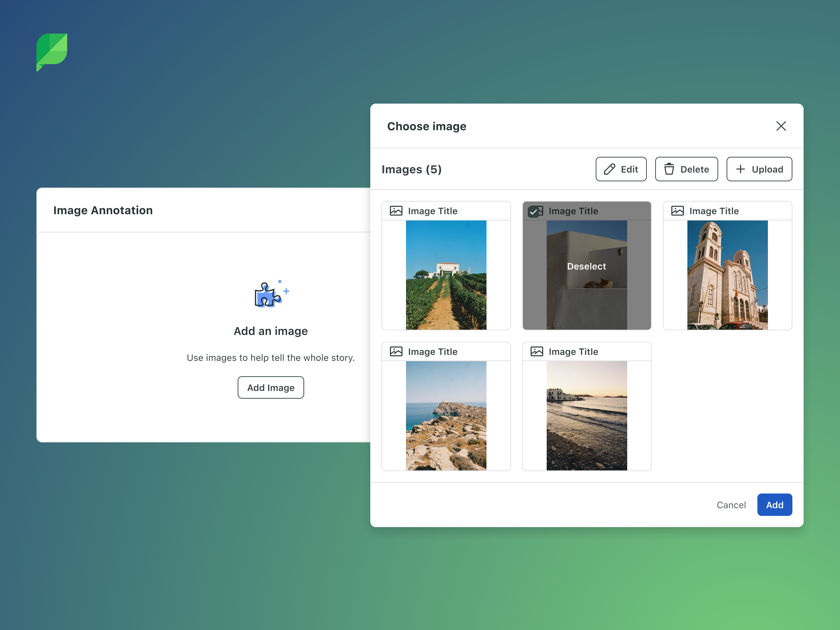Click image icon on vineyard card header
840x630 pixels.
point(396,211)
